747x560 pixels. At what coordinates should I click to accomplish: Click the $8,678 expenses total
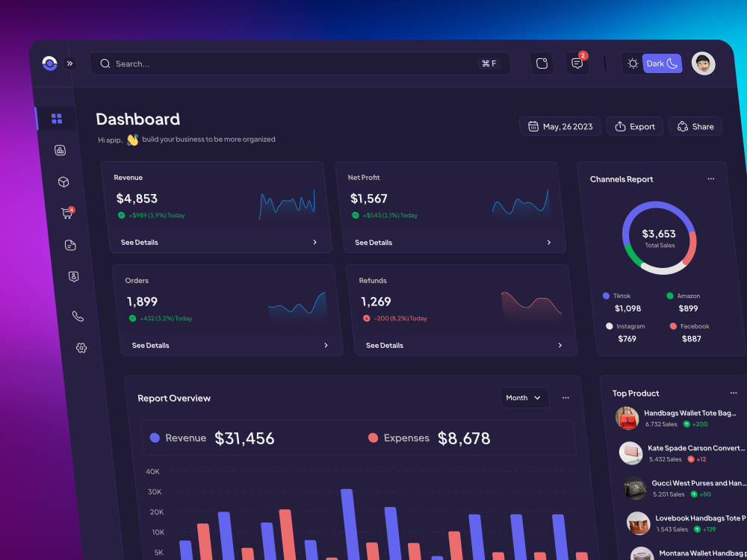[x=464, y=438]
